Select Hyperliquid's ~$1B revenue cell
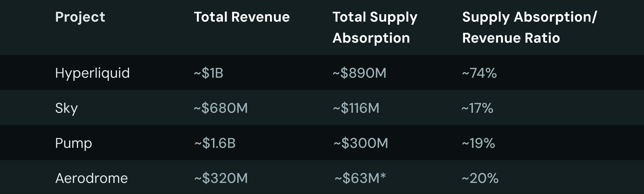 click(x=209, y=73)
